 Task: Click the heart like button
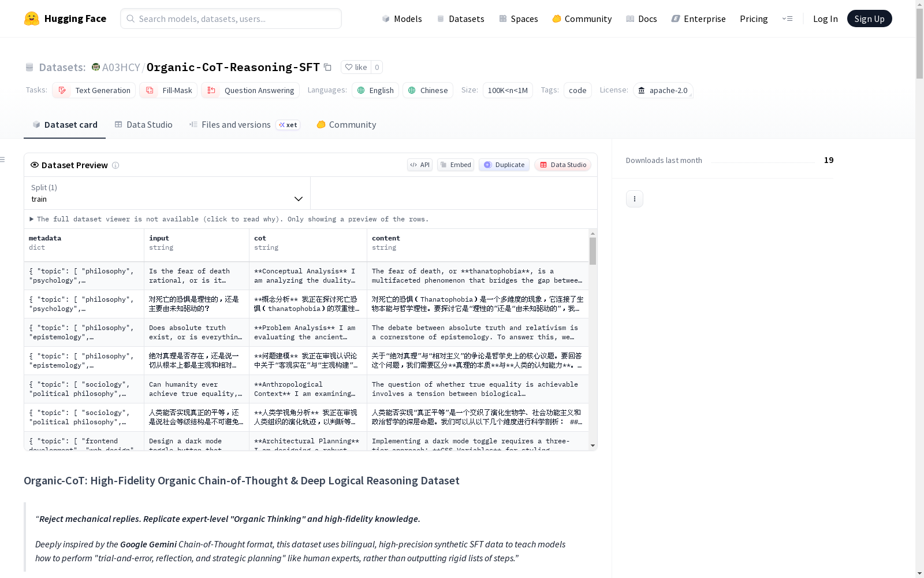356,67
